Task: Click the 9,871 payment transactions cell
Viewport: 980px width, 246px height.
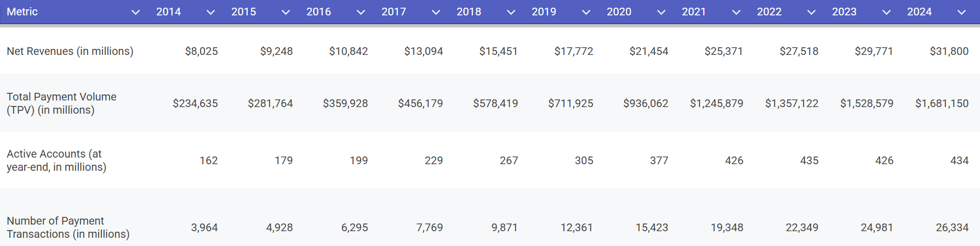Action: [x=504, y=227]
